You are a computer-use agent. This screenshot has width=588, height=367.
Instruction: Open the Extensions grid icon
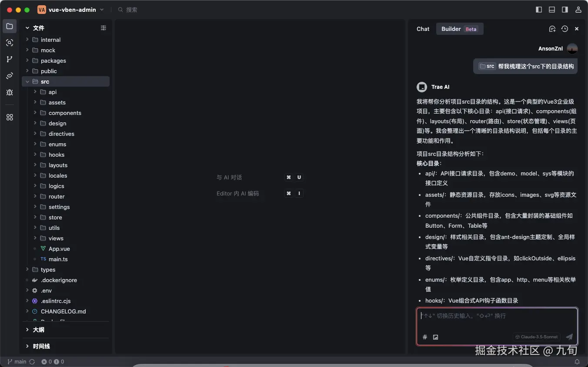(10, 117)
